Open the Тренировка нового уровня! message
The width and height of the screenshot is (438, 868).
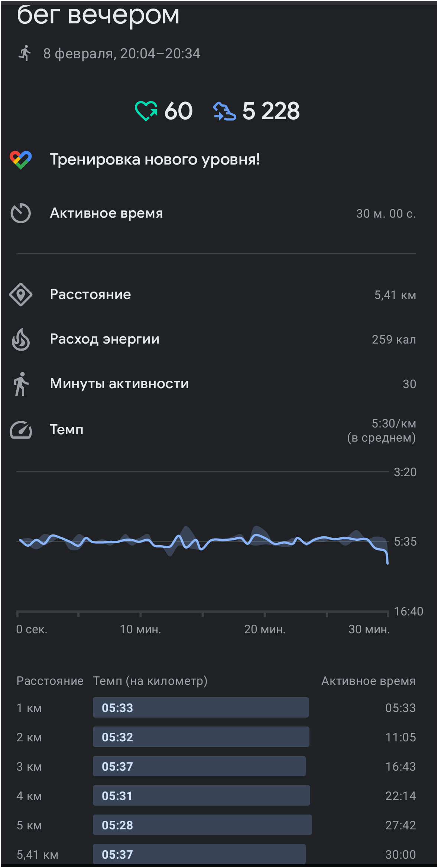pos(155,160)
